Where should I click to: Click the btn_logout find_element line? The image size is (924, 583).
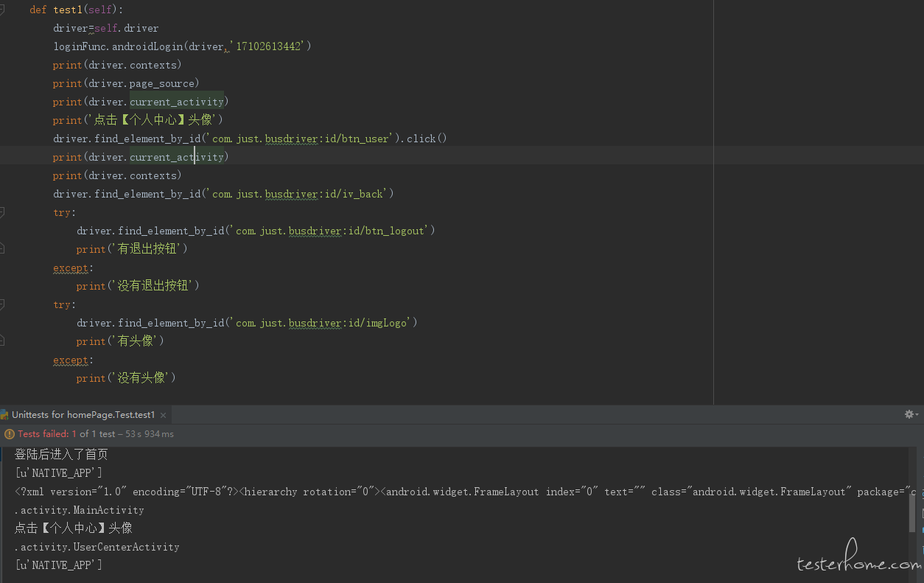click(256, 231)
